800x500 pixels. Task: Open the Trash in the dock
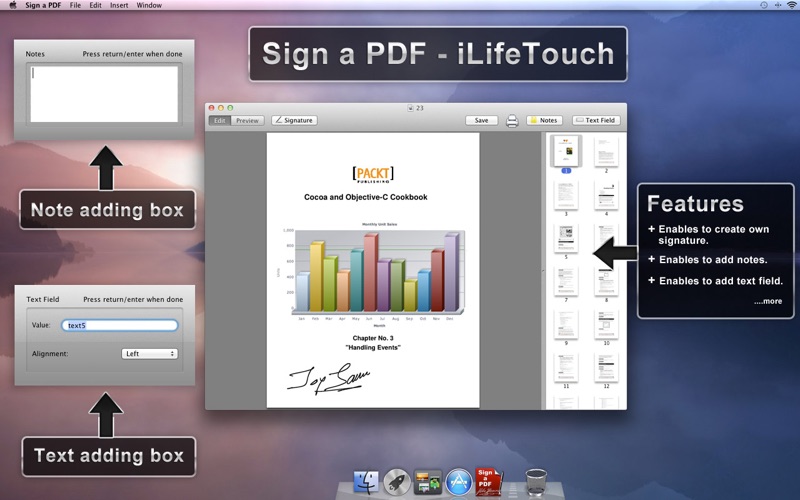click(x=535, y=482)
